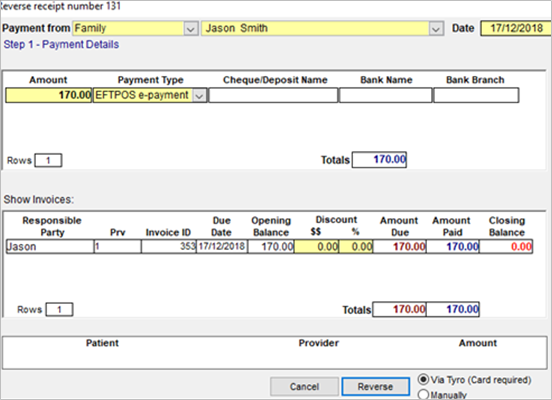Click the Discount $$ field 0.00

[316, 246]
